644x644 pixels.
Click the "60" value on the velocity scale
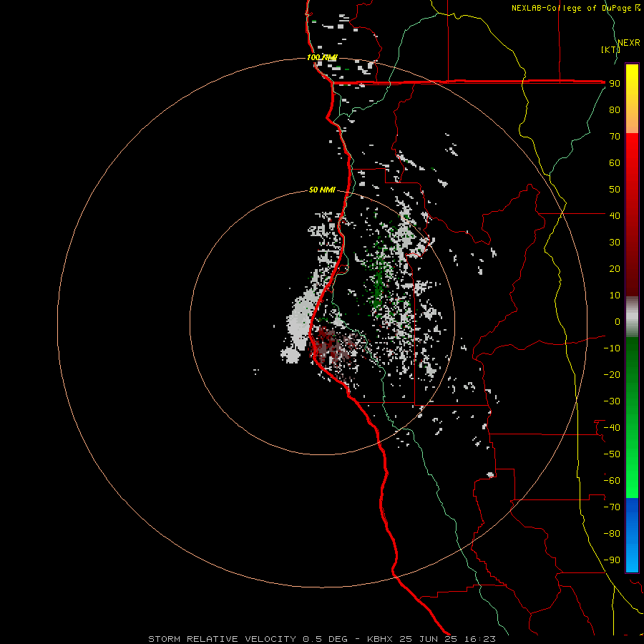[615, 162]
